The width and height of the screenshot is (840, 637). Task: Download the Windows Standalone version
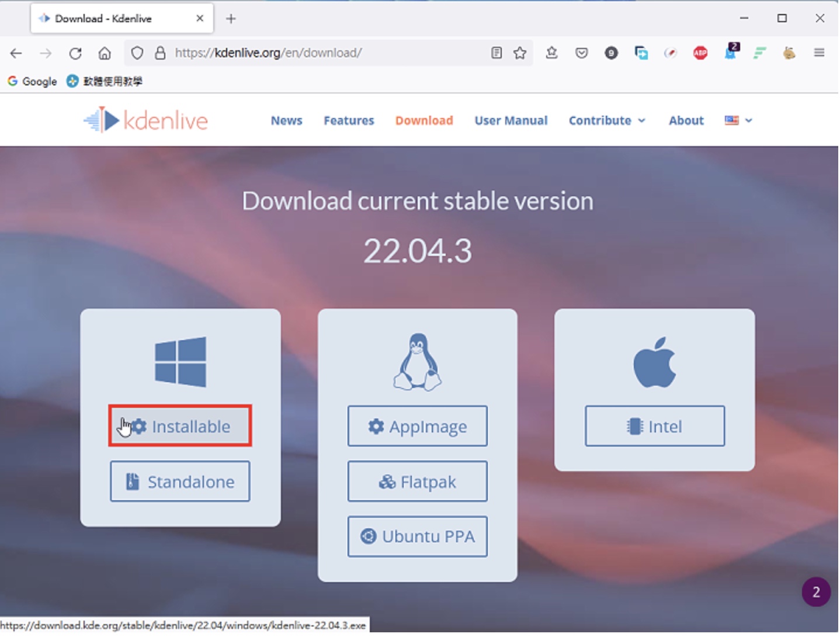pos(180,482)
